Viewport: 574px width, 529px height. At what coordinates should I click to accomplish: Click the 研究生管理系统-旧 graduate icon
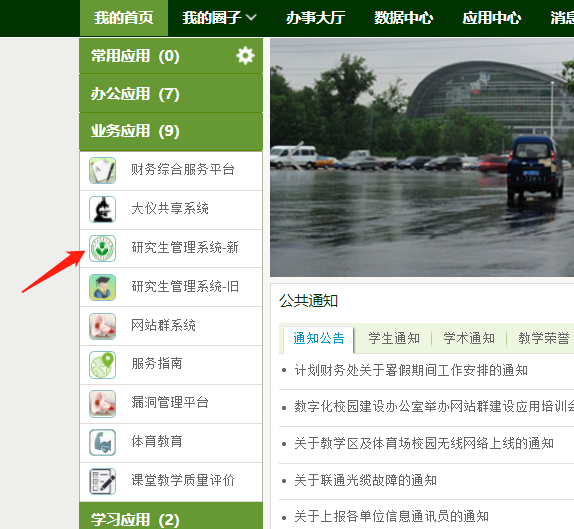click(x=102, y=287)
